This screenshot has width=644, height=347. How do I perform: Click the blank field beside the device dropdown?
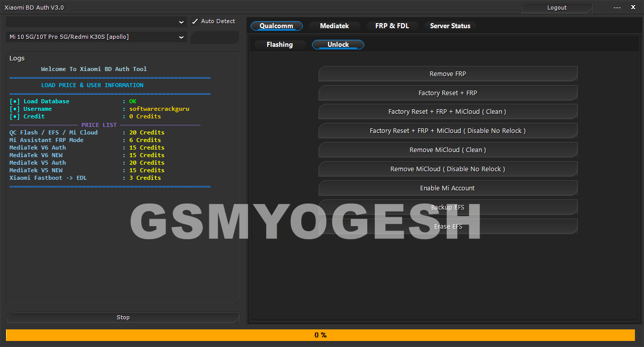214,37
